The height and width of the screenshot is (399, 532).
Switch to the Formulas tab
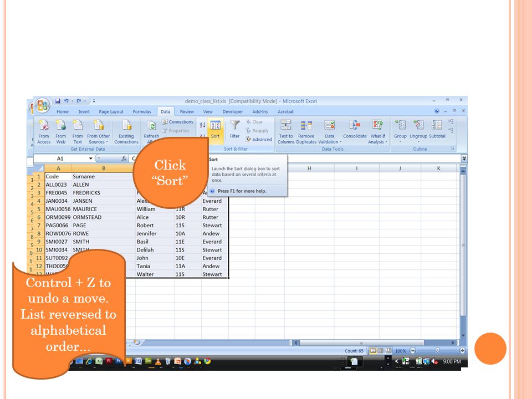point(142,111)
